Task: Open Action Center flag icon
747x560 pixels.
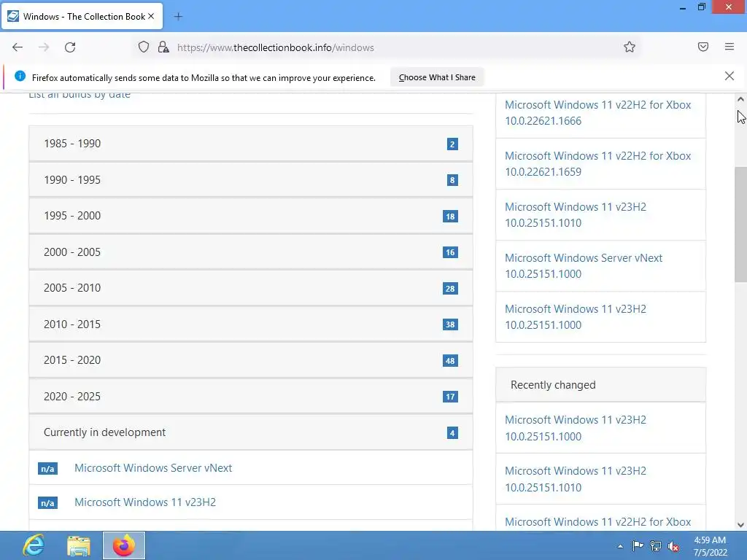Action: pyautogui.click(x=638, y=546)
